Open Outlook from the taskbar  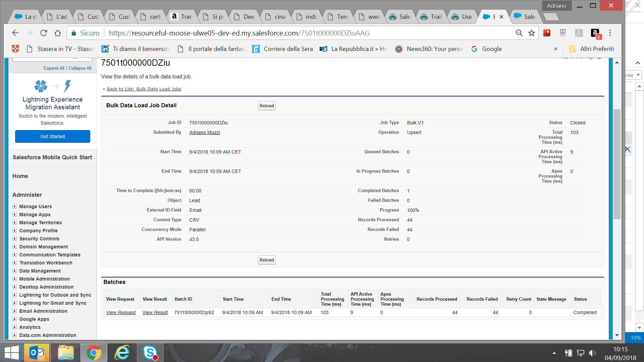37,353
